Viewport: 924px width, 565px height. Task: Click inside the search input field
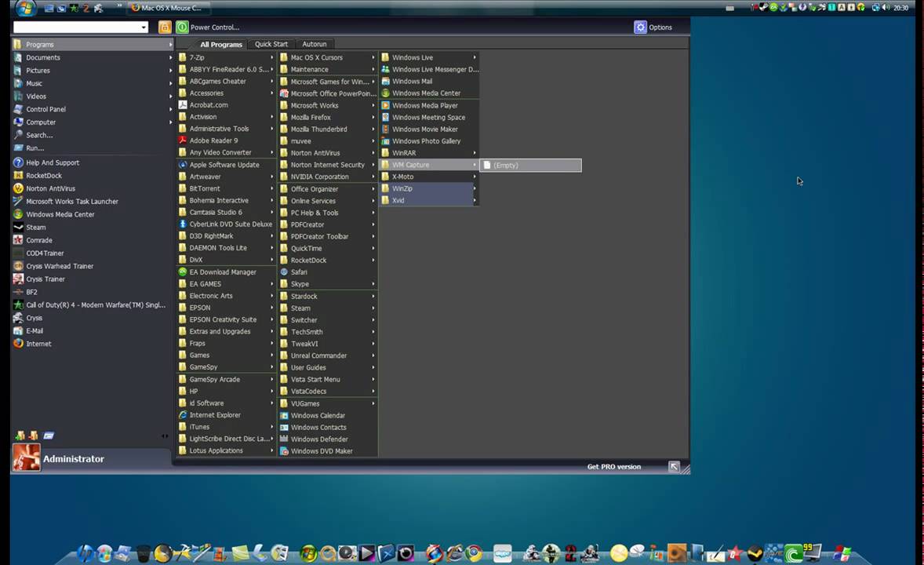(77, 27)
